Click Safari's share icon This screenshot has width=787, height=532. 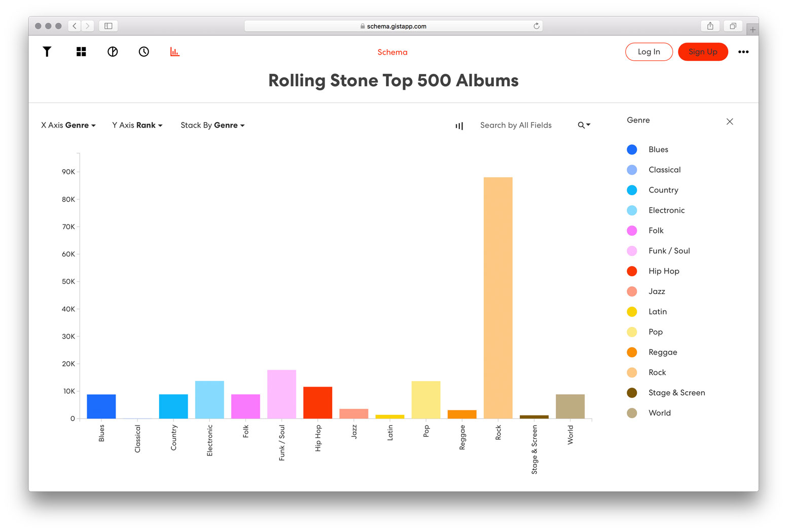pos(710,26)
